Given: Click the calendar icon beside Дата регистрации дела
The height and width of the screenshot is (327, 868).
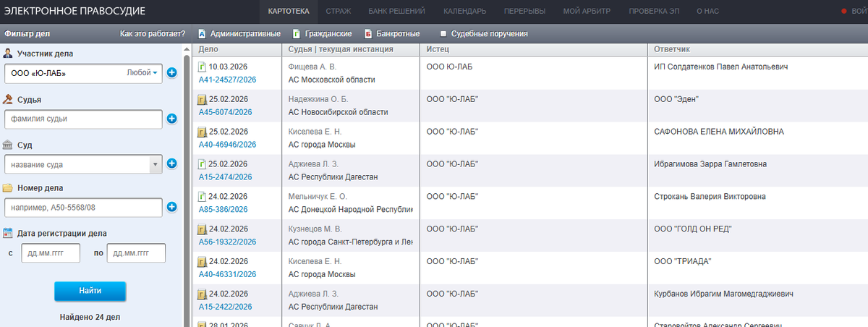Looking at the screenshot, I should (8, 233).
